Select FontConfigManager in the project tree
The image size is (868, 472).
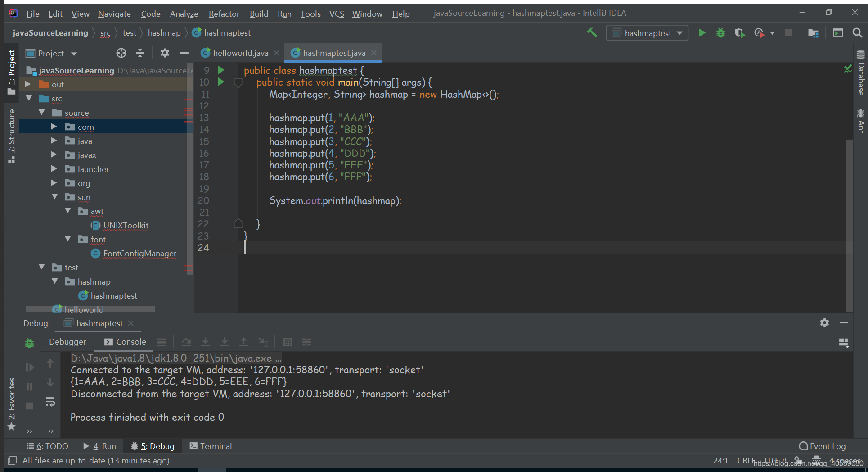pyautogui.click(x=139, y=253)
